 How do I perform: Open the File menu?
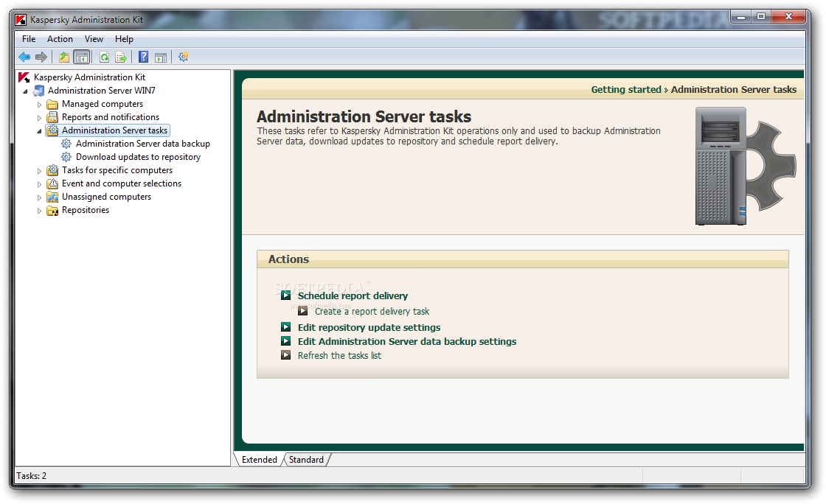[29, 39]
